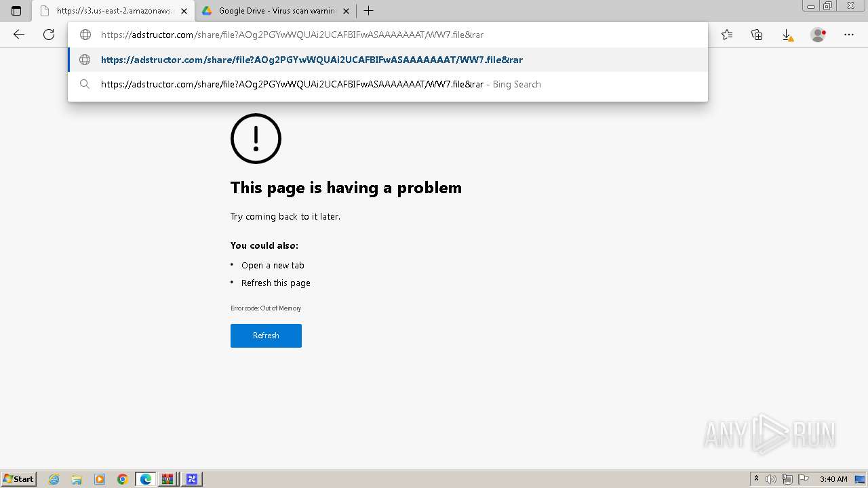Open the blue app icon after WinRAR

coord(191,479)
